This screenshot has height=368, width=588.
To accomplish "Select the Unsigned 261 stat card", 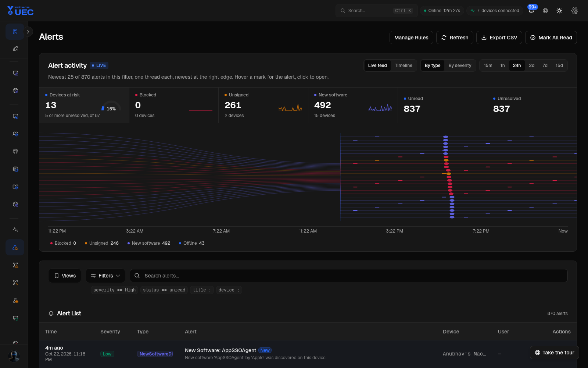I will pyautogui.click(x=263, y=105).
